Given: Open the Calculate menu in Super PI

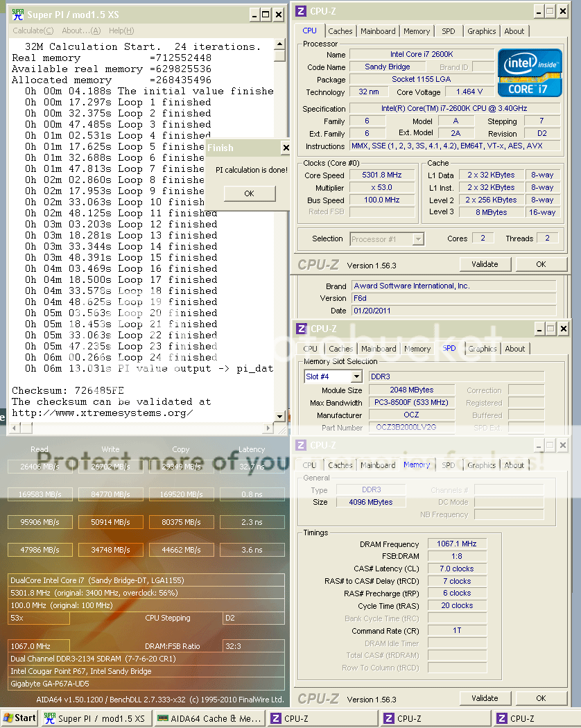Looking at the screenshot, I should tap(33, 31).
